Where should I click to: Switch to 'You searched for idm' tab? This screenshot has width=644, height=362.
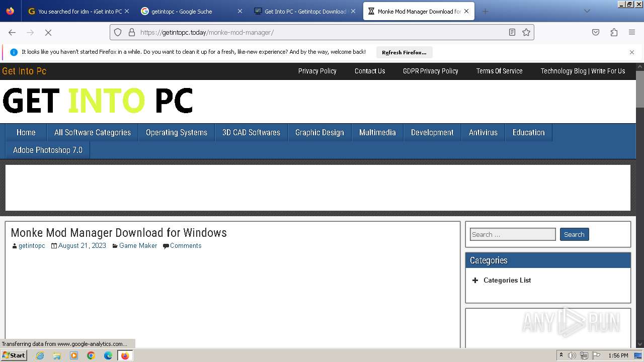tap(79, 11)
